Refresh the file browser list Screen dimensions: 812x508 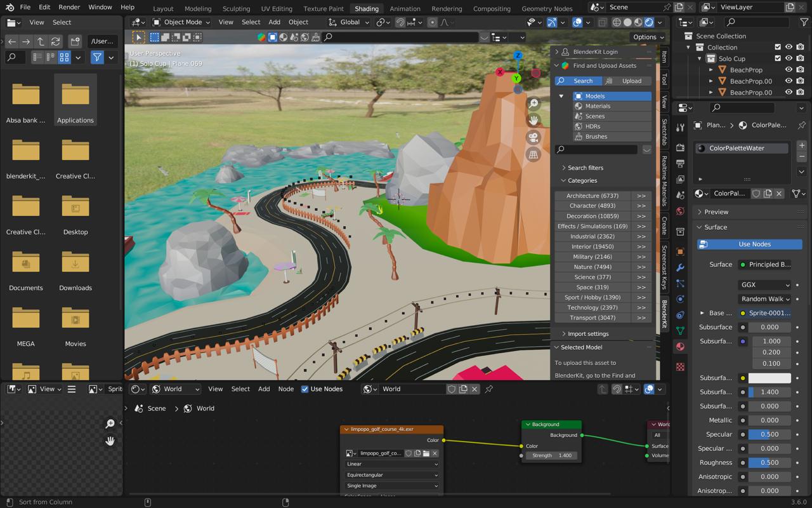[56, 41]
